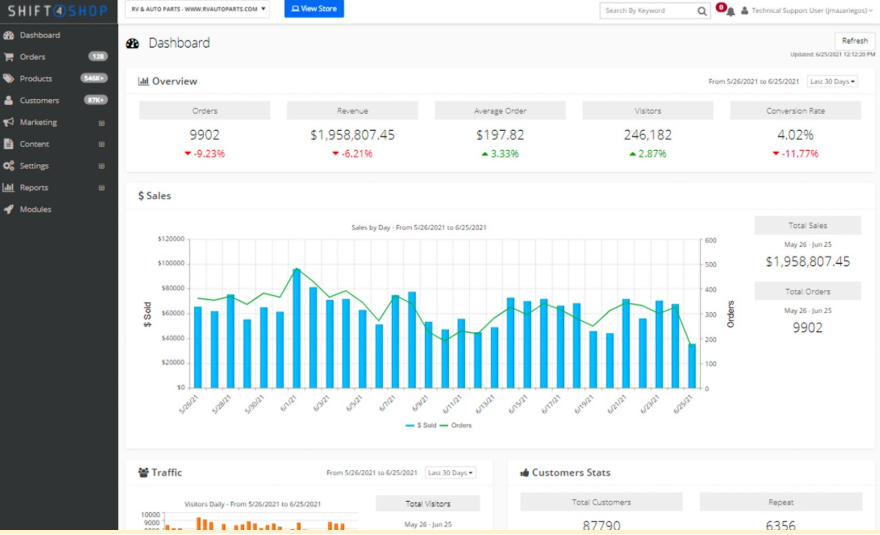880x535 pixels.
Task: Expand the Settings submenu plus icon
Action: click(102, 166)
